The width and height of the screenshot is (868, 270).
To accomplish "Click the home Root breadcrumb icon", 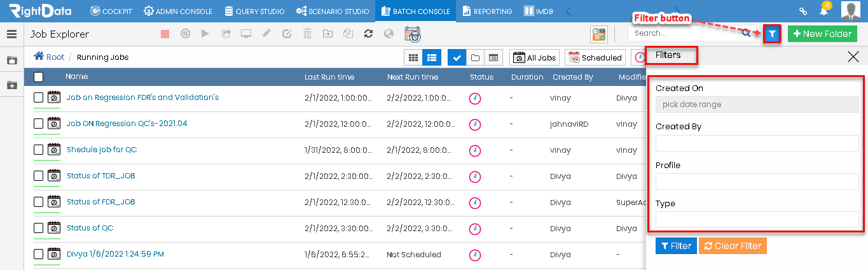I will coord(39,57).
